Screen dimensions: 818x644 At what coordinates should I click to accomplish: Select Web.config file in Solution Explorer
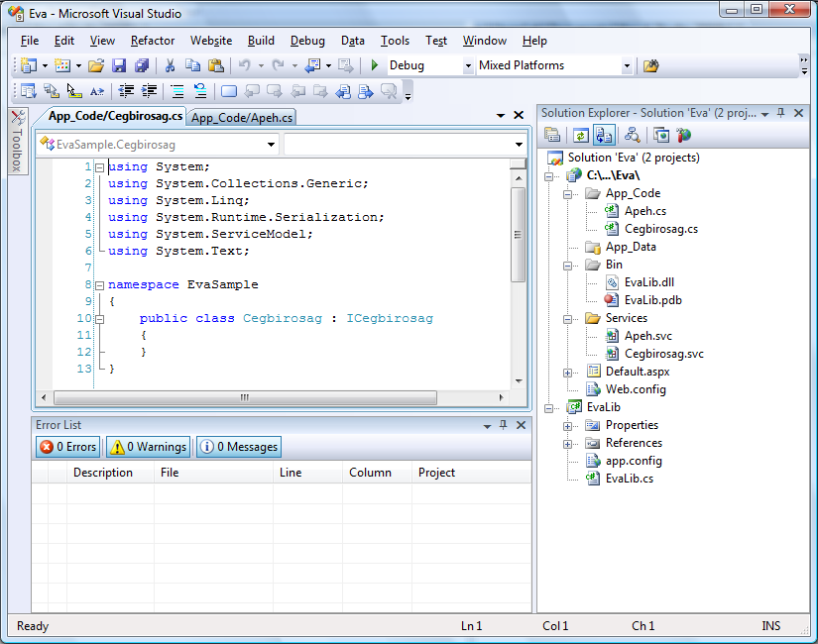(636, 389)
